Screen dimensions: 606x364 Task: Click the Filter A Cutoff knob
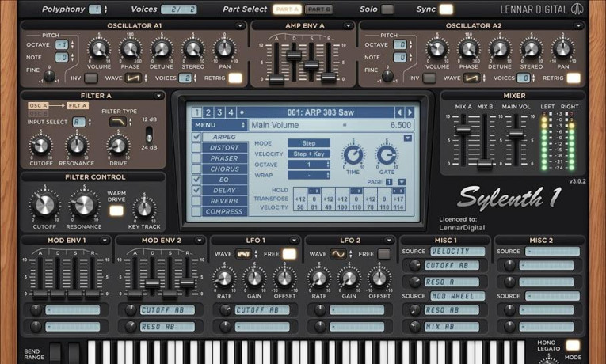click(x=40, y=146)
